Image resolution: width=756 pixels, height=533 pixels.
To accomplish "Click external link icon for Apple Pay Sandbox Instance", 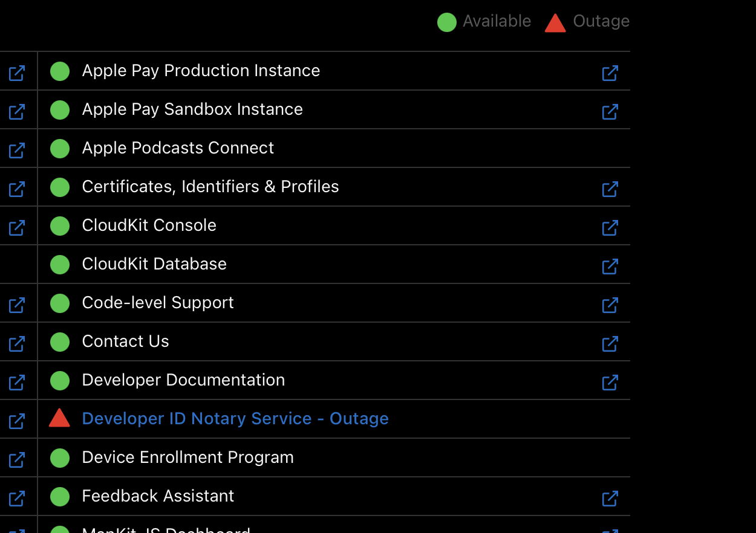I will (610, 112).
